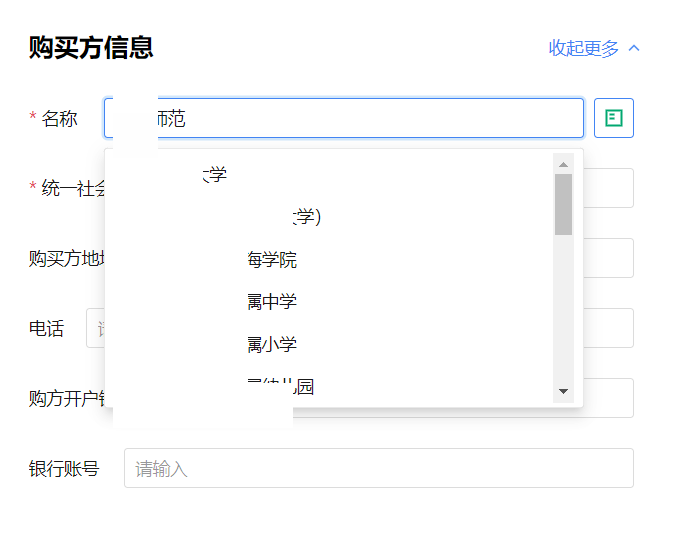Click the green template icon beside the name field
The width and height of the screenshot is (689, 537).
614,118
